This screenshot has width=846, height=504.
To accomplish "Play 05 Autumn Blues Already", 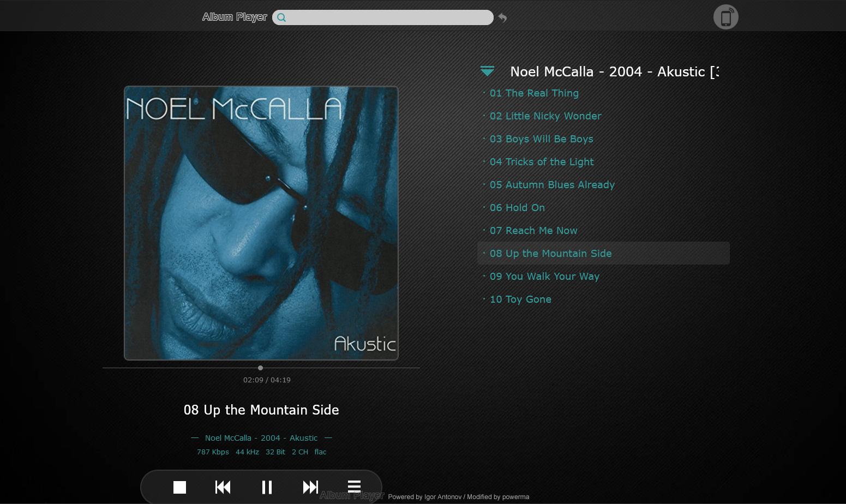I will click(x=552, y=185).
